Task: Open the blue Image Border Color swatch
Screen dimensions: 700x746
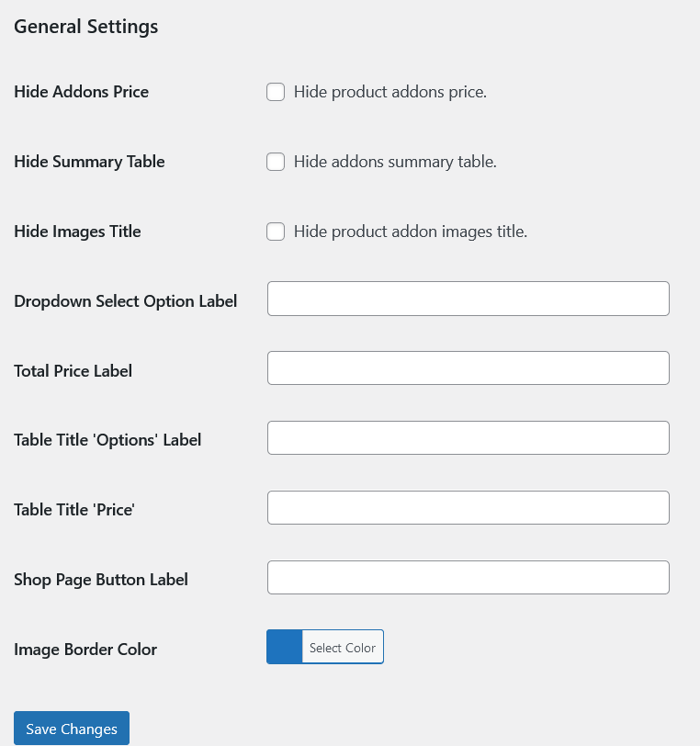Action: click(285, 647)
